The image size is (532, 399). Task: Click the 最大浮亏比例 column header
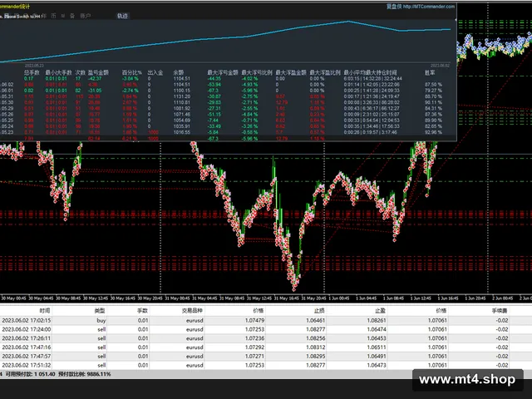tap(257, 72)
